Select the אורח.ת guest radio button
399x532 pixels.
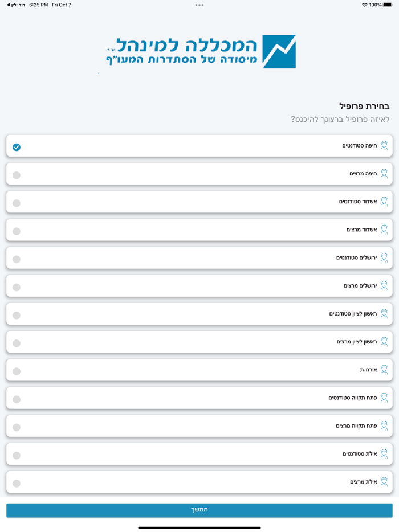click(x=17, y=371)
